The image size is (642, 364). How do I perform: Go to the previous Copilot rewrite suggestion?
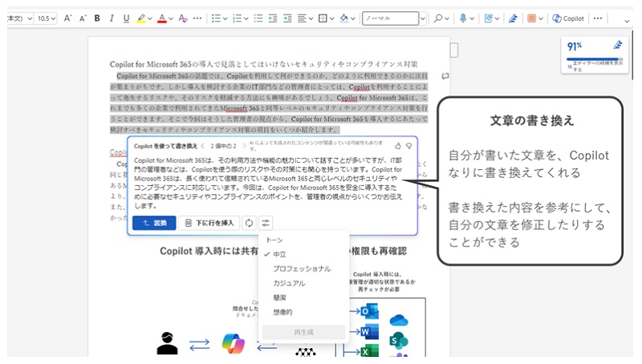203,146
